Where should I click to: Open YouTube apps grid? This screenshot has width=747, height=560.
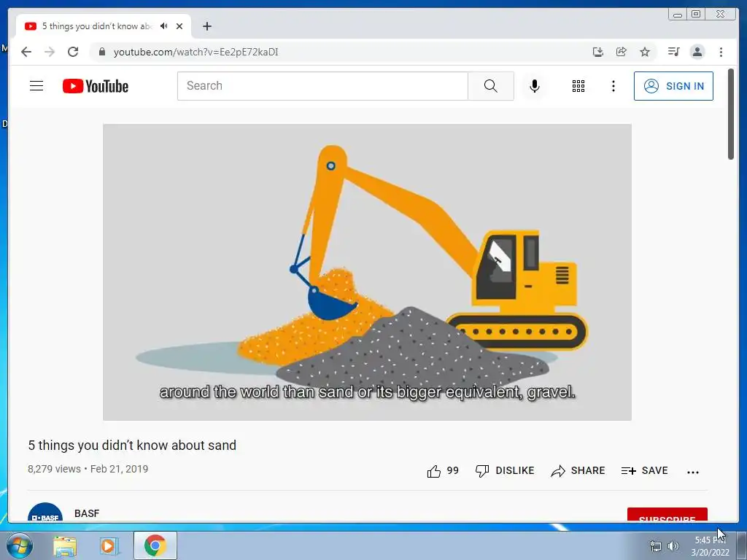(x=578, y=86)
